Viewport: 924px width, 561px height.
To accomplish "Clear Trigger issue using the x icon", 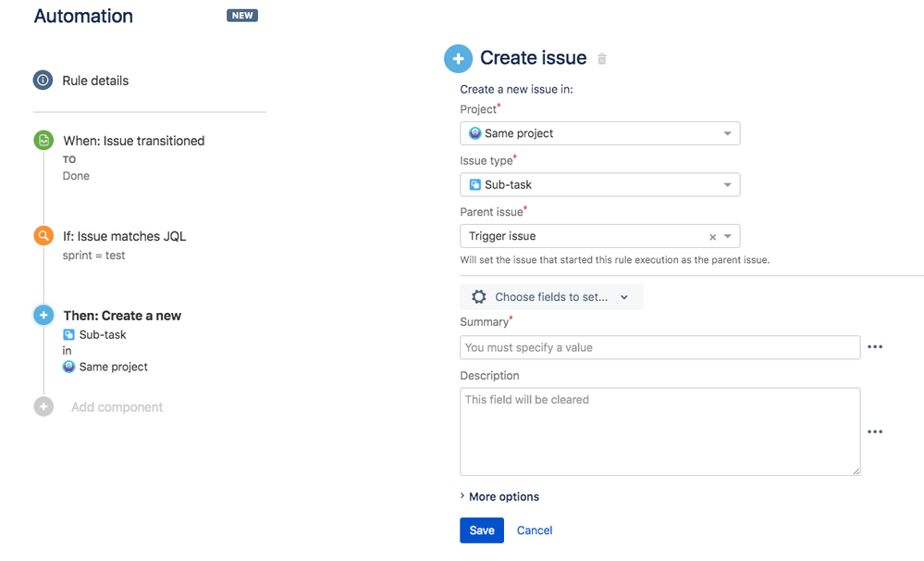I will (x=713, y=236).
